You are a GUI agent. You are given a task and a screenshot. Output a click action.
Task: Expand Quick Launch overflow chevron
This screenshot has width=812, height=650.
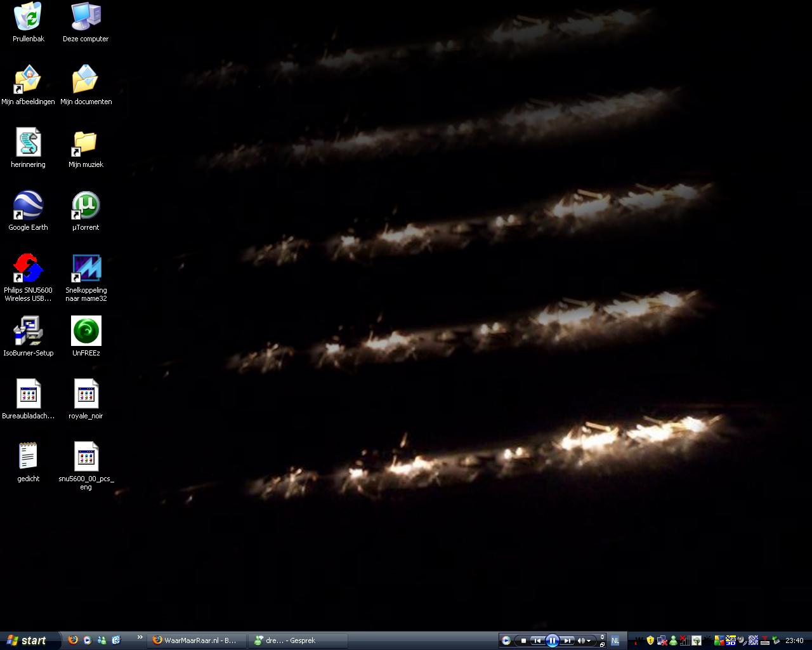tap(140, 637)
